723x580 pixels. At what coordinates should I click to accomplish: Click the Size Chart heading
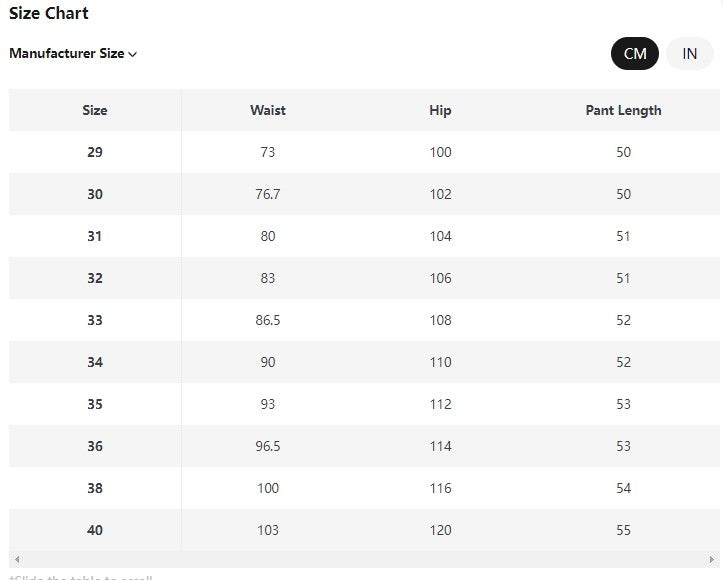click(49, 14)
